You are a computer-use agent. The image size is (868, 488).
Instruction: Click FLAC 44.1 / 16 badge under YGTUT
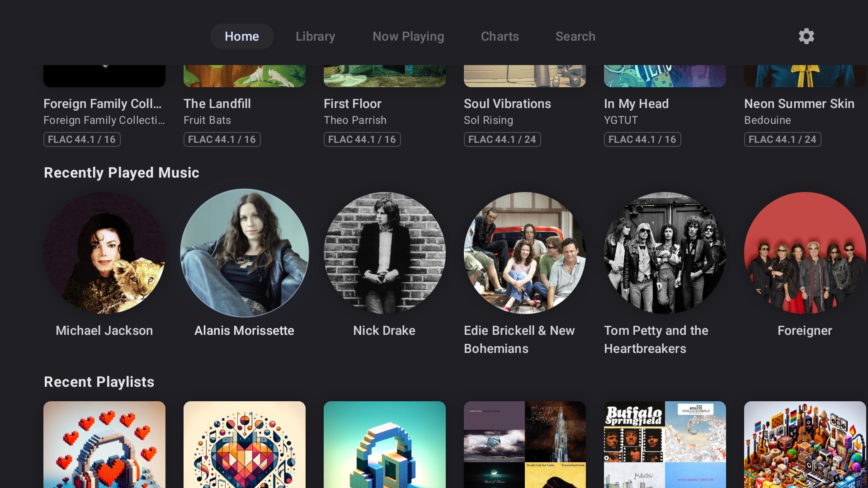642,139
